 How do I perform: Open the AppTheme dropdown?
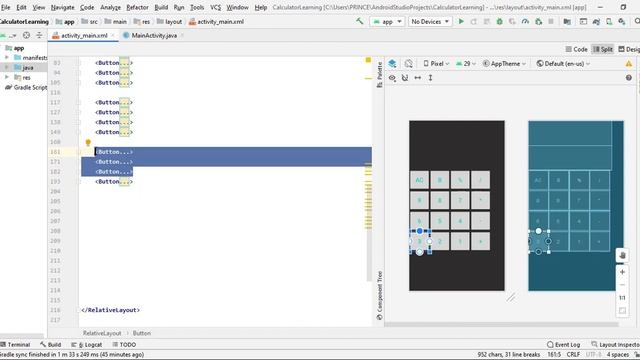[504, 64]
